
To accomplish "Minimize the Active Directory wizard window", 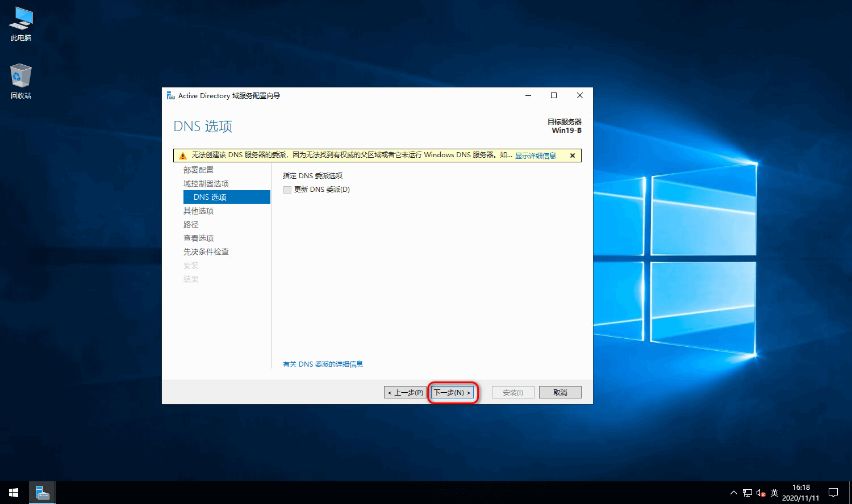I will point(528,95).
